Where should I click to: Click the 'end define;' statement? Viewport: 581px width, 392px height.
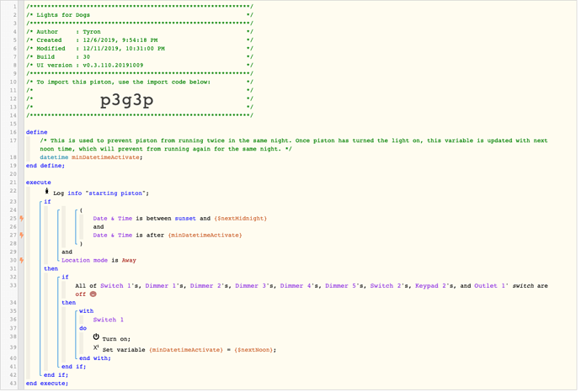(45, 166)
